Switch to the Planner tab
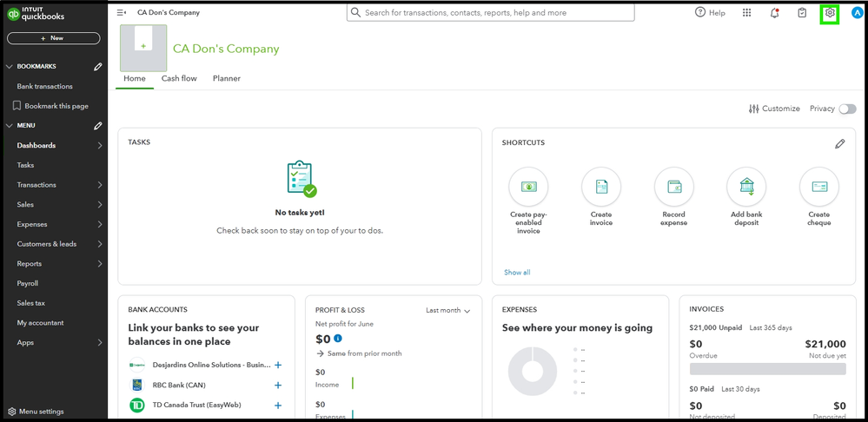Screen dimensions: 868x422 click(x=227, y=78)
